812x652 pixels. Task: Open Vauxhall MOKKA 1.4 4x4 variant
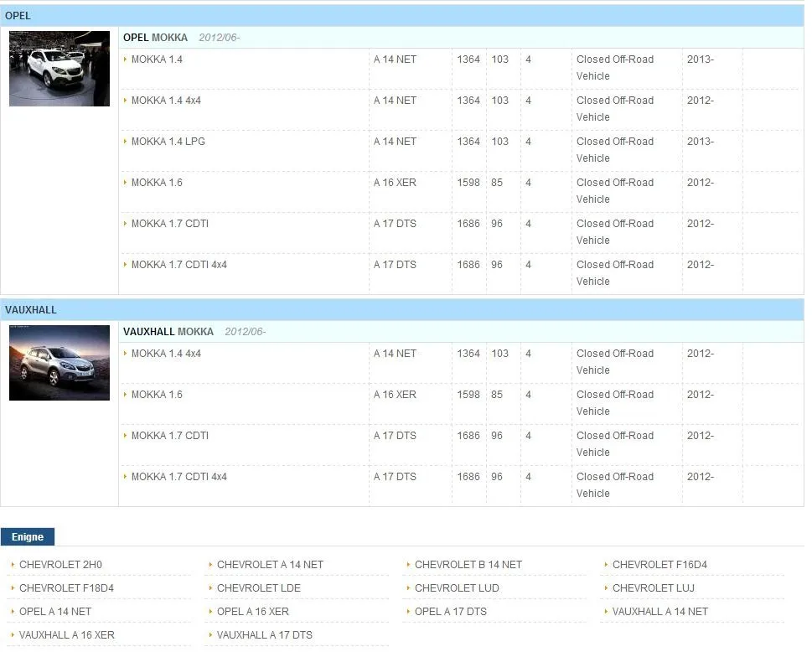tap(166, 354)
